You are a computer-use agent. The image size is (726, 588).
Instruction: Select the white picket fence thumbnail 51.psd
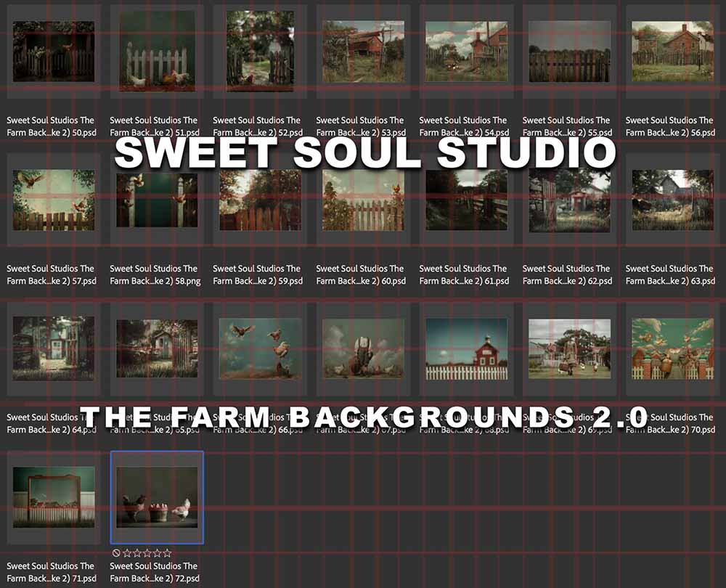157,52
